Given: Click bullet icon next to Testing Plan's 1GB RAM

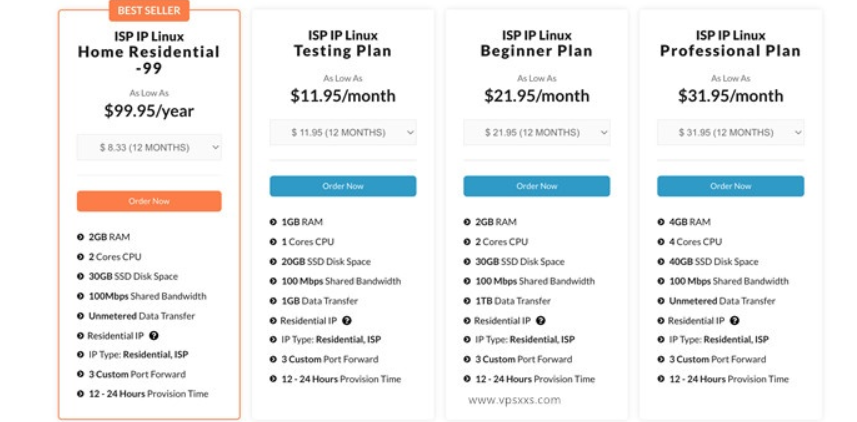Looking at the screenshot, I should tap(273, 222).
